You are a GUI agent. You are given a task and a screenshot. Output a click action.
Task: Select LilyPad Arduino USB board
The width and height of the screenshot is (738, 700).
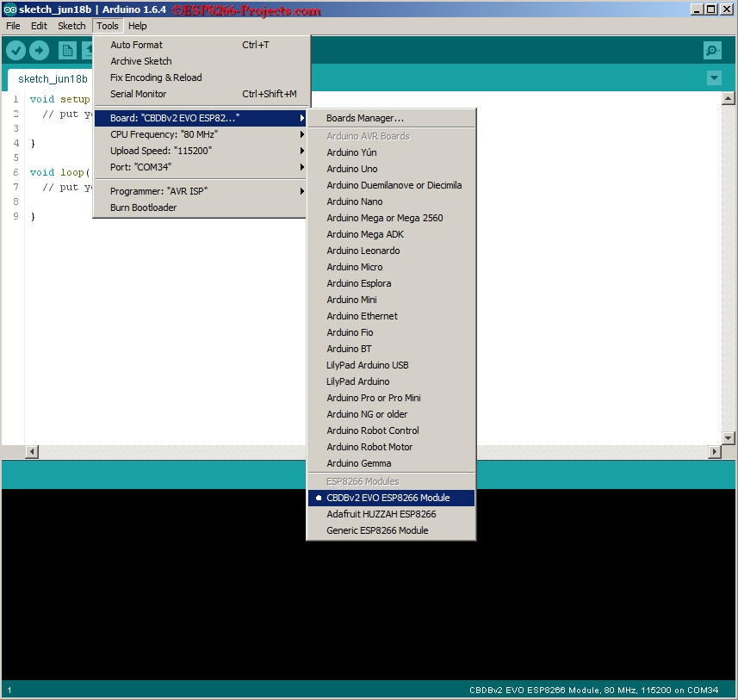coord(391,365)
